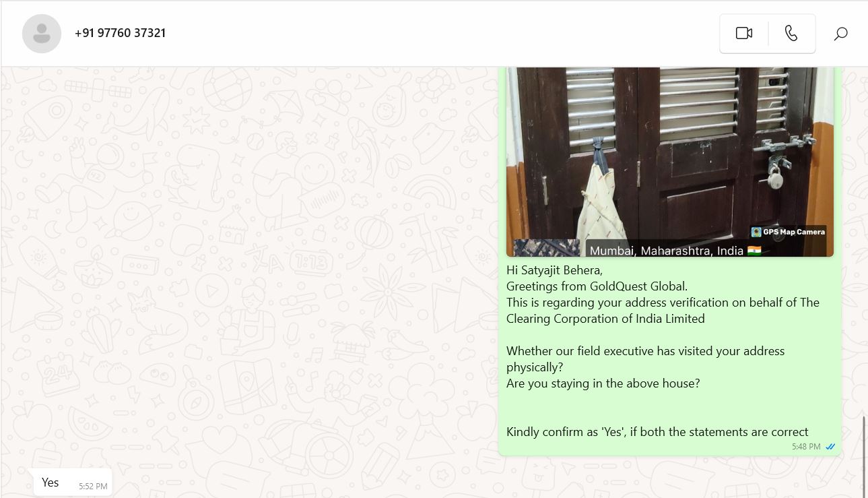Click the 5:52 PM timestamp
Viewport: 868px width, 498px height.
pos(93,486)
